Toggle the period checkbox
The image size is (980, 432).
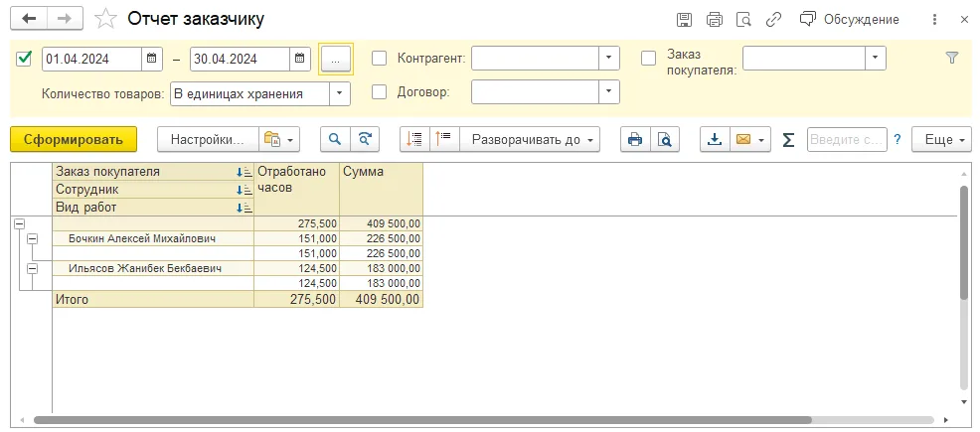[24, 59]
